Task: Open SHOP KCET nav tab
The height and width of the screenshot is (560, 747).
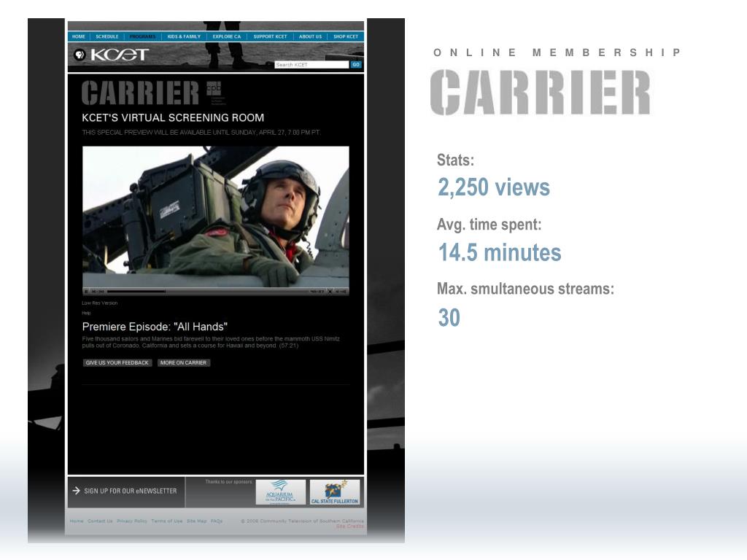Action: point(345,36)
